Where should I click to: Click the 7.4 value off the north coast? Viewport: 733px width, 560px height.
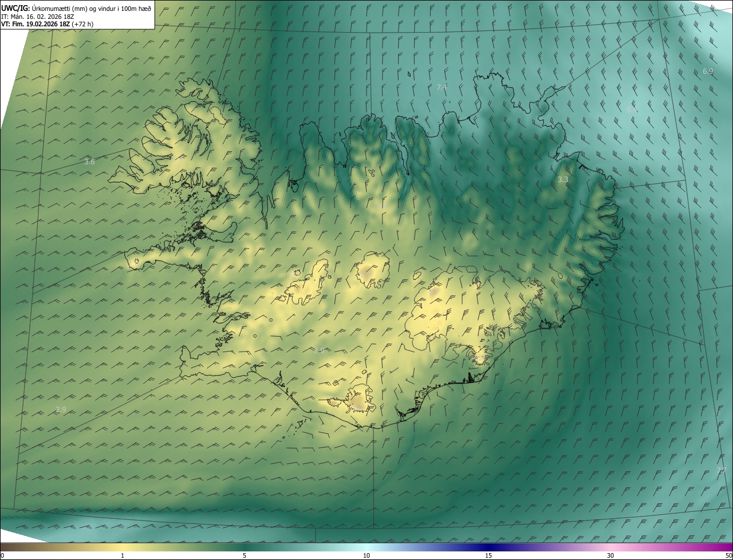point(442,87)
